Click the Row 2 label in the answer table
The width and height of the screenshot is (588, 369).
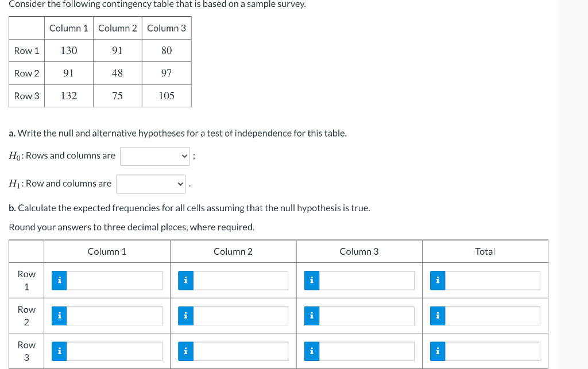click(26, 316)
